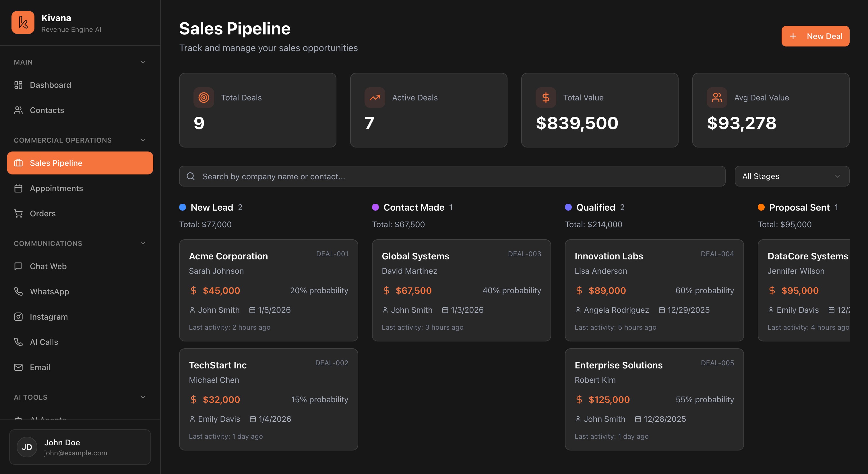Image resolution: width=868 pixels, height=474 pixels.
Task: Open the Appointments menu item
Action: (x=56, y=188)
